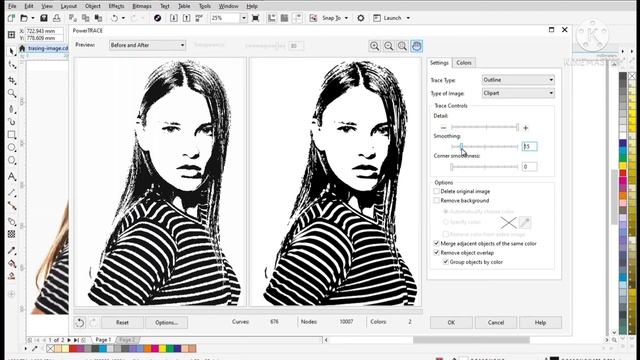Select the Connector tool in the toolbox
640x360 pixels.
(12, 206)
